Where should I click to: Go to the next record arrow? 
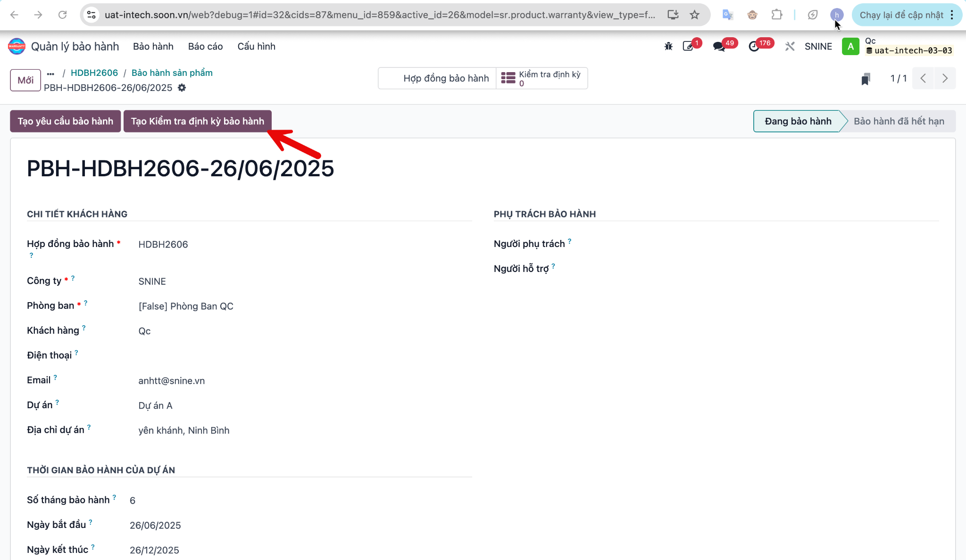[x=945, y=78]
